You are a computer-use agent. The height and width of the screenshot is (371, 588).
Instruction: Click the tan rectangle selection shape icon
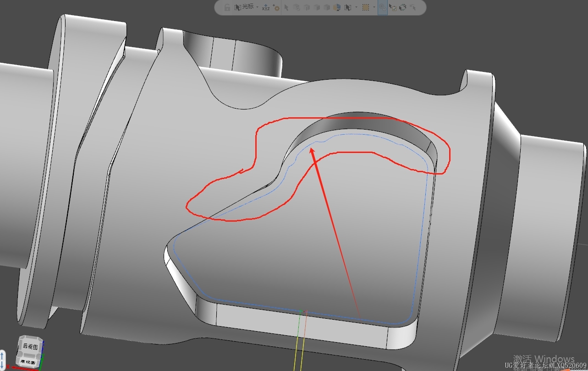(366, 7)
